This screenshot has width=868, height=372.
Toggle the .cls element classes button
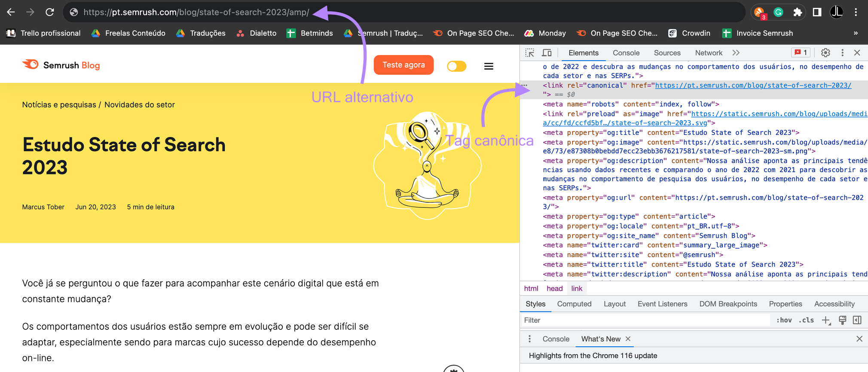[x=806, y=320]
